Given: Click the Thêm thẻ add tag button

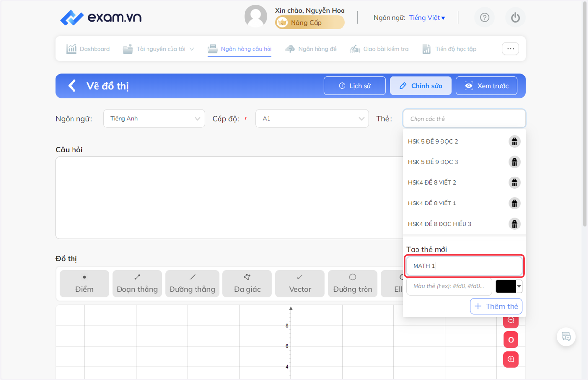Looking at the screenshot, I should (496, 306).
